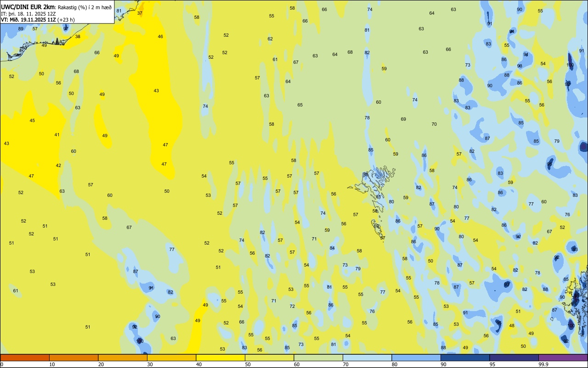Click the 0–10 dark orange legend swatch

pyautogui.click(x=25, y=357)
